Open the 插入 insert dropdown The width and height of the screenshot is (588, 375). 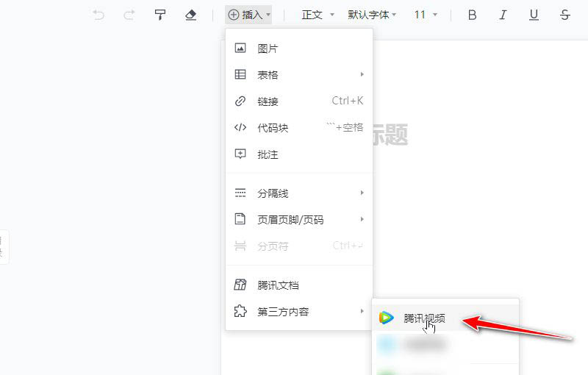[x=248, y=15]
